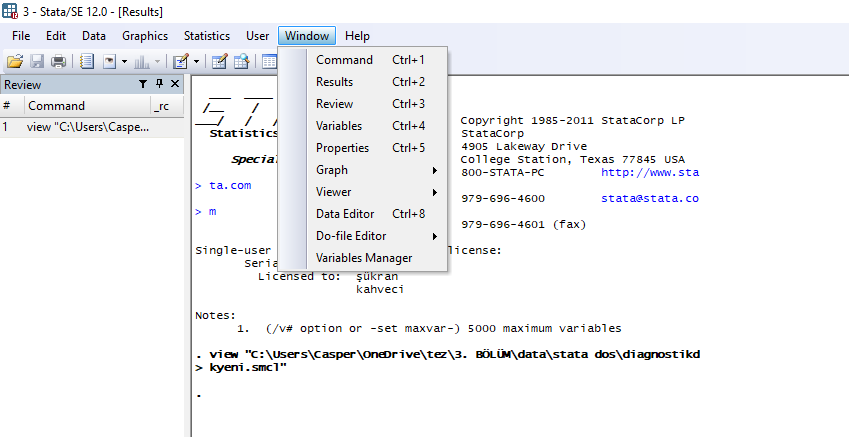The width and height of the screenshot is (849, 437).
Task: Select Data Editor Ctrl+8 menu entry
Action: pos(363,214)
